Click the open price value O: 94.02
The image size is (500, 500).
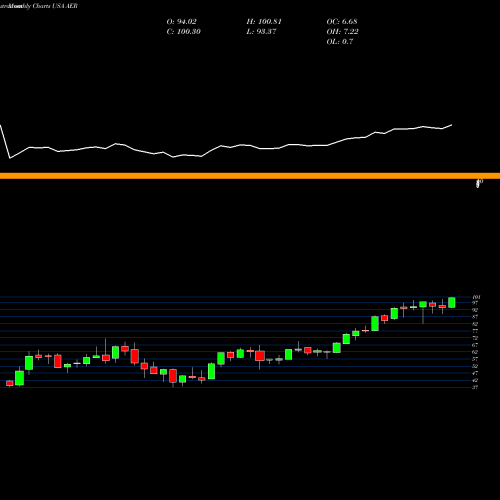182,22
